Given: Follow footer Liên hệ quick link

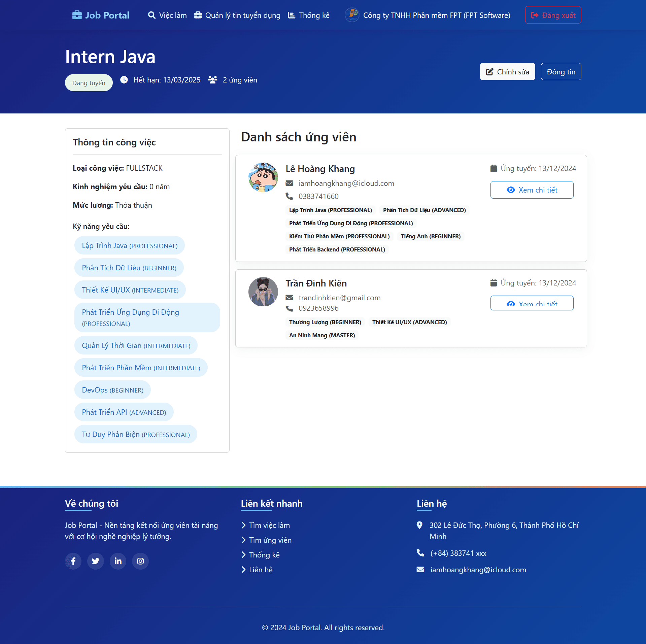Looking at the screenshot, I should pos(257,570).
